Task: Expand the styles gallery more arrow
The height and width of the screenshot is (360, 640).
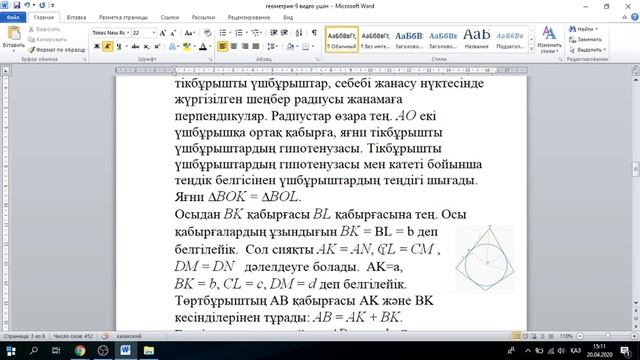Action: (x=531, y=49)
